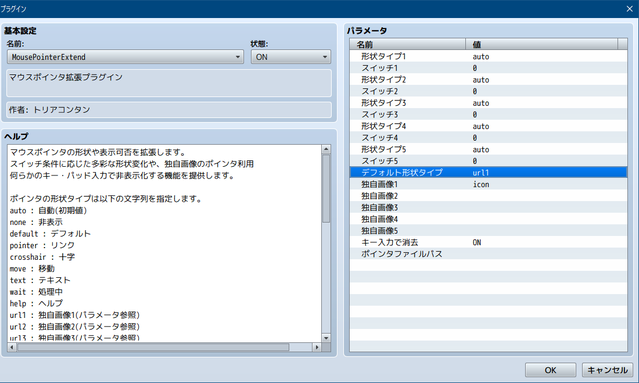Select the スイッチ5 parameter row

pos(488,161)
